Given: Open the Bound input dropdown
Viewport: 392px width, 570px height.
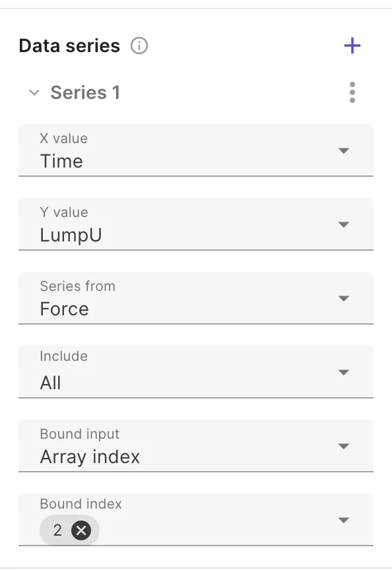Looking at the screenshot, I should pos(344,446).
